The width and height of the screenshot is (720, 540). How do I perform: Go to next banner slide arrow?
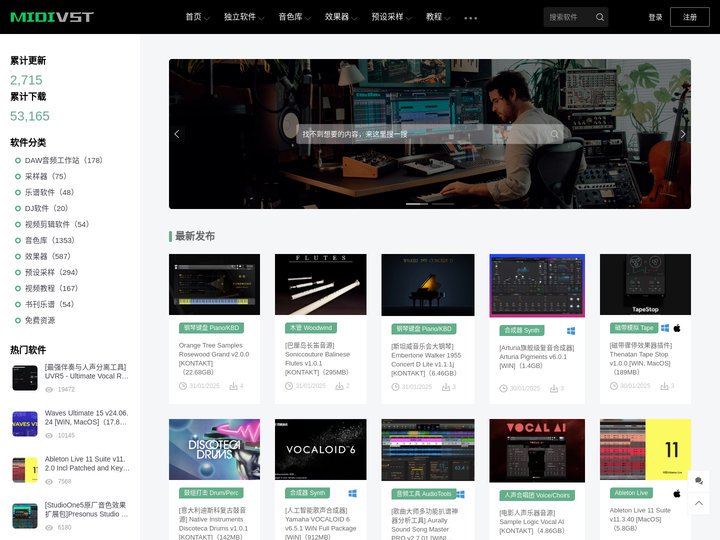click(683, 134)
